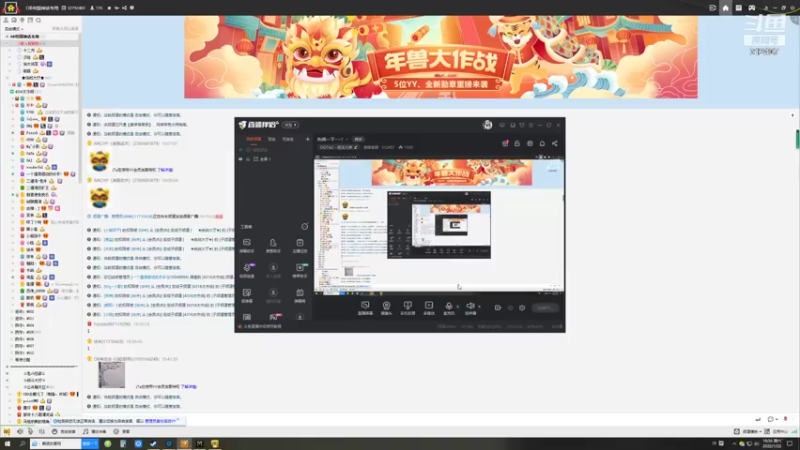Open the emoji picker beside chat input
This screenshot has height=450, width=800.
[771, 419]
